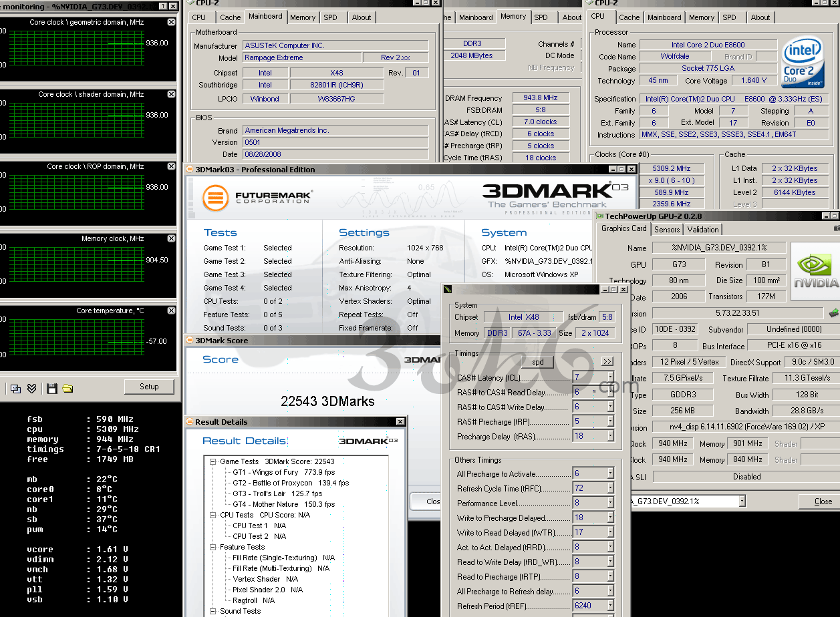Click the Intel Core 2 Duo E8600 name field

tap(708, 45)
